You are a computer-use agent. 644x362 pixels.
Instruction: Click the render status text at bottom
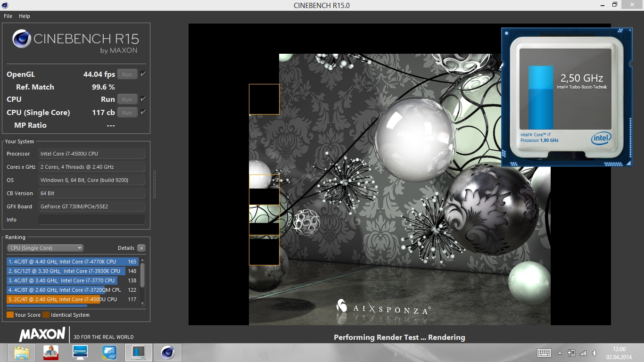pyautogui.click(x=399, y=337)
